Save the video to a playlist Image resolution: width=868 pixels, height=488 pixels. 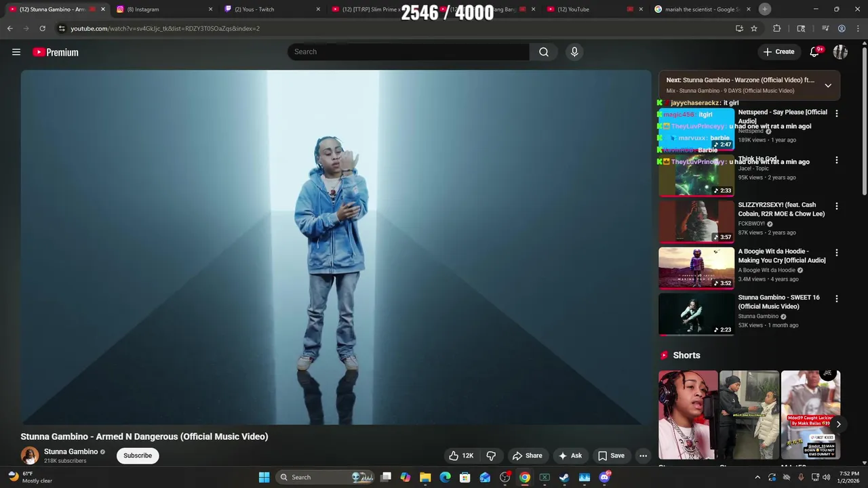tap(611, 455)
